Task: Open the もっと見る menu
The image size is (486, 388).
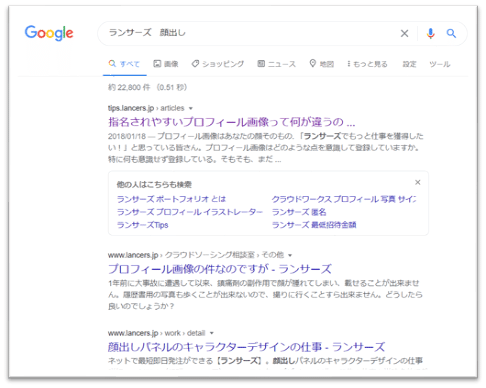Action: 367,64
